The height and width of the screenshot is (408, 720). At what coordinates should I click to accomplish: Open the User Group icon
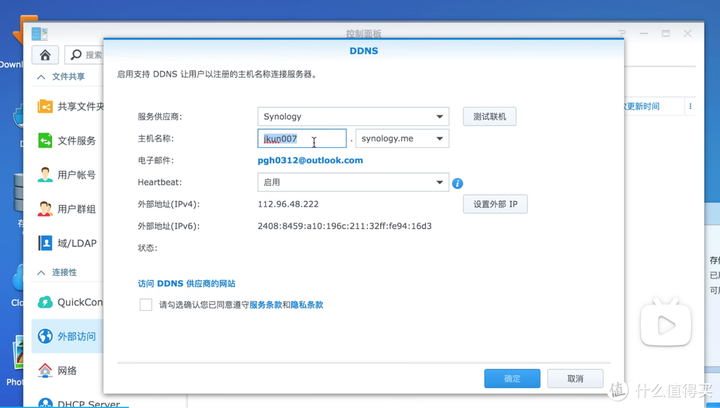pos(45,209)
